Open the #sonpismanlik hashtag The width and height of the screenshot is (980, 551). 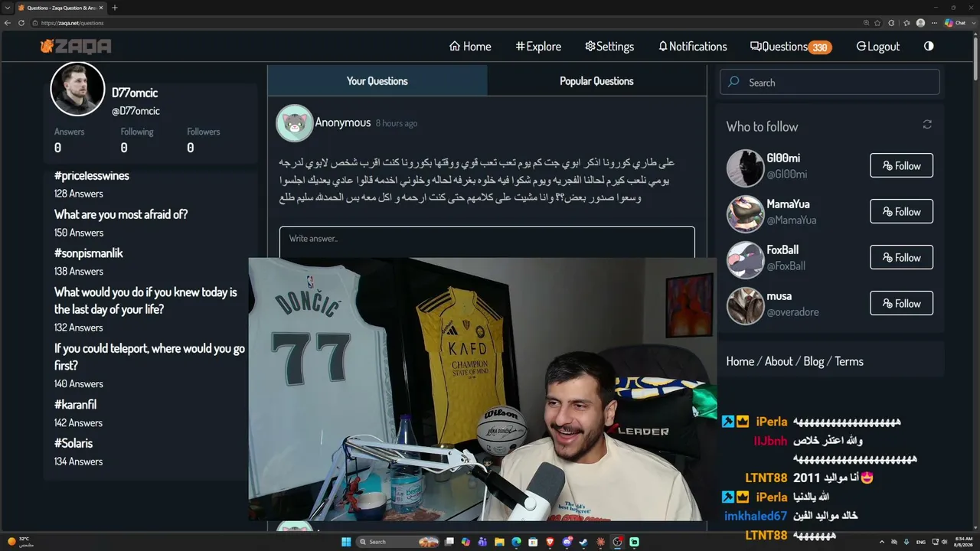pos(89,253)
